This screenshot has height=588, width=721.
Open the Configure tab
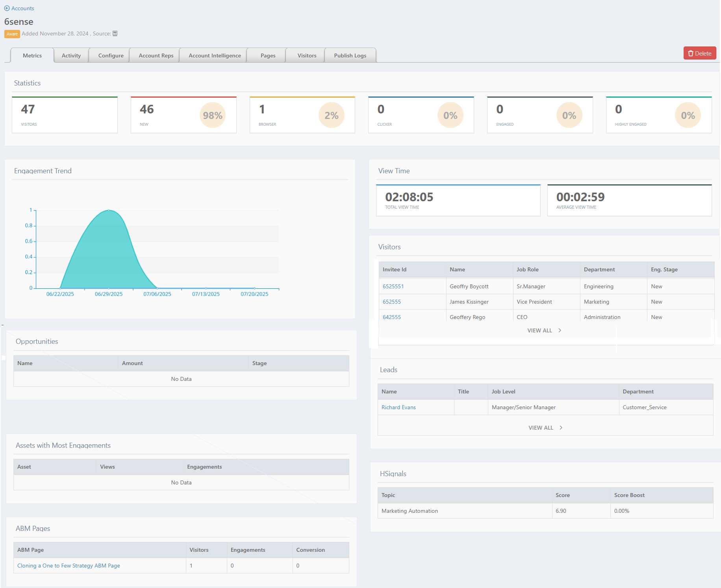pos(111,56)
